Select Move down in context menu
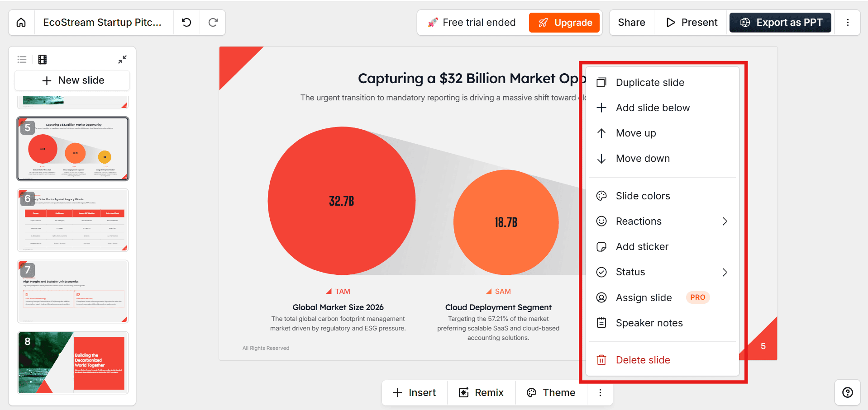 [x=663, y=158]
